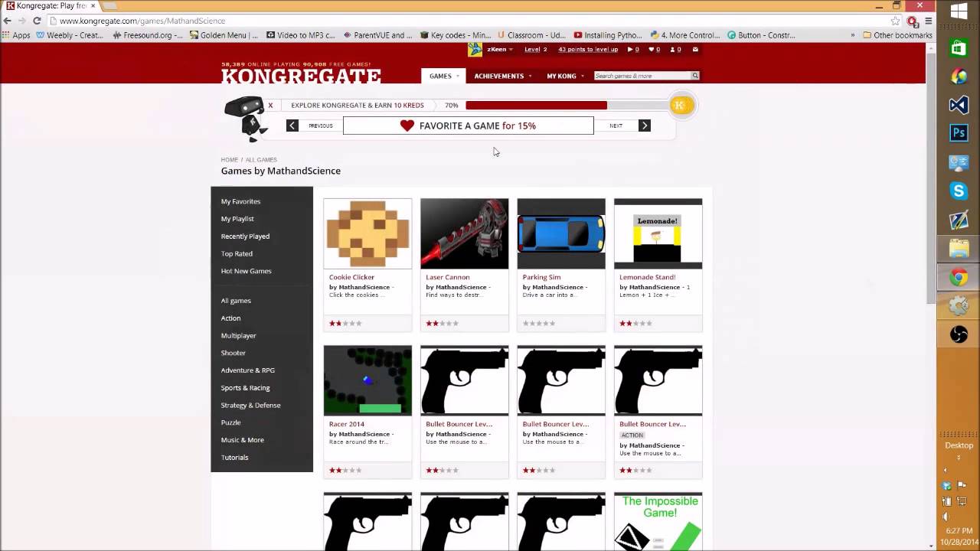
Task: Click the friends person counter icon
Action: pos(672,50)
